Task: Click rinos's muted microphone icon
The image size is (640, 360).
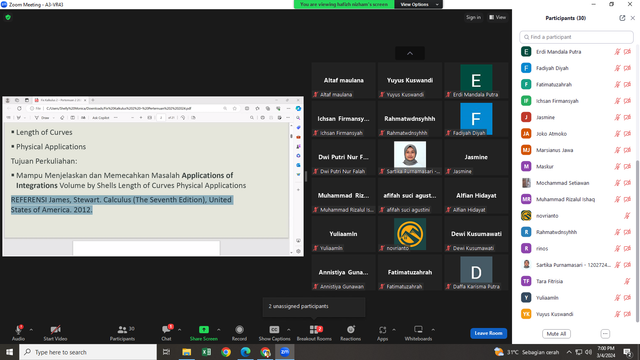Action: click(618, 248)
